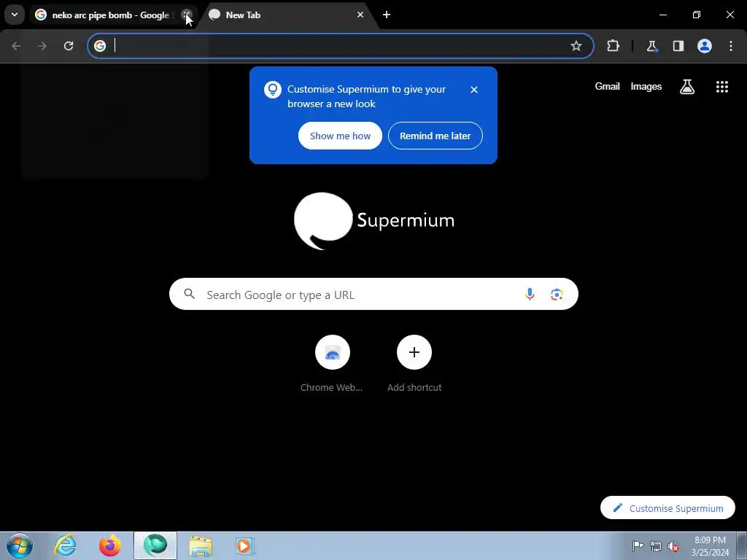Open the tab search dropdown arrow
The width and height of the screenshot is (747, 560).
pyautogui.click(x=15, y=15)
